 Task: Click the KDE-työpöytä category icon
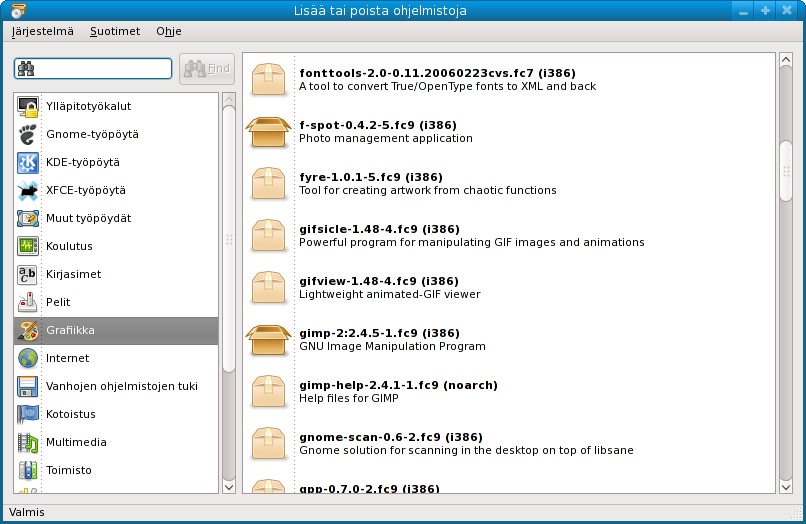coord(28,162)
